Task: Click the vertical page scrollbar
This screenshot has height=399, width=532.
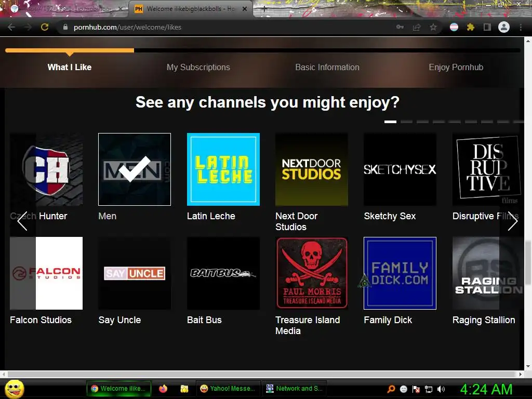Action: tap(528, 262)
